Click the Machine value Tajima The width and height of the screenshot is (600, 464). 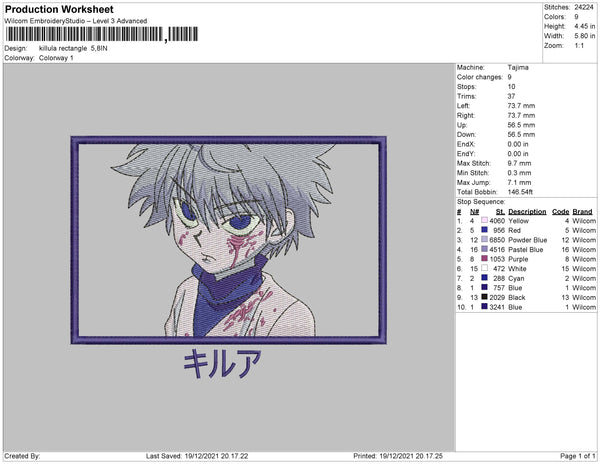tap(518, 67)
